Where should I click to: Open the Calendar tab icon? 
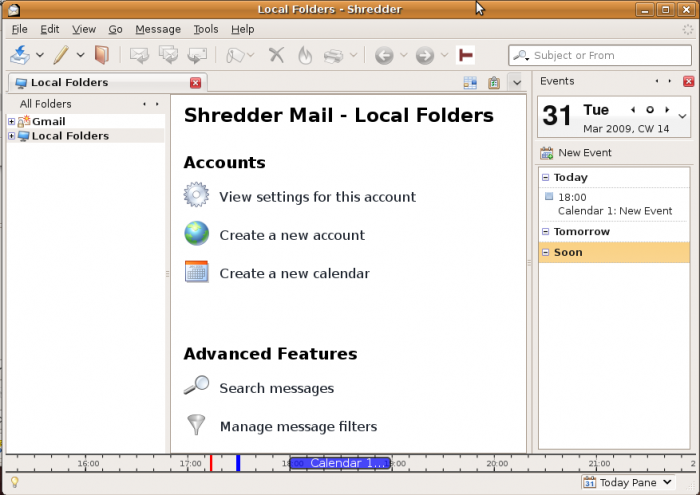[470, 83]
